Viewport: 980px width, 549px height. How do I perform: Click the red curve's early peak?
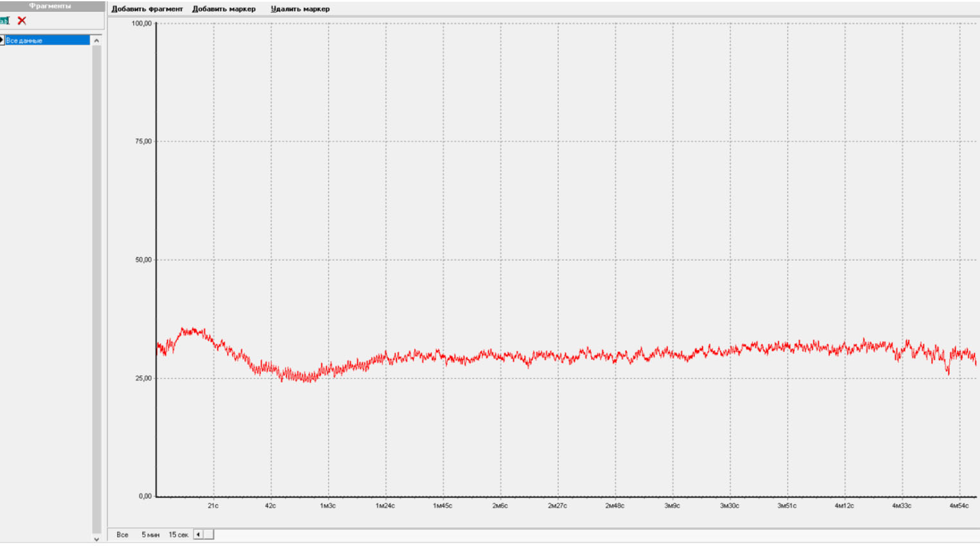click(190, 331)
